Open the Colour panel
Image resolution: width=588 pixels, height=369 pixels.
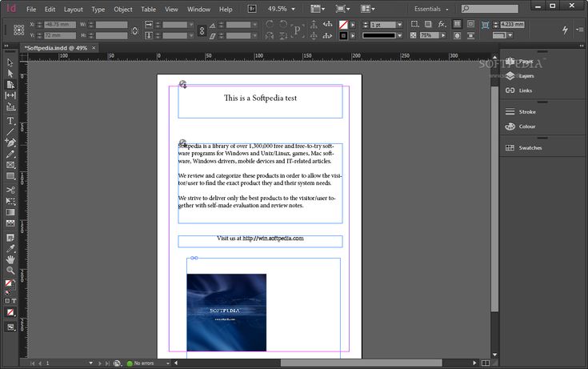521,126
